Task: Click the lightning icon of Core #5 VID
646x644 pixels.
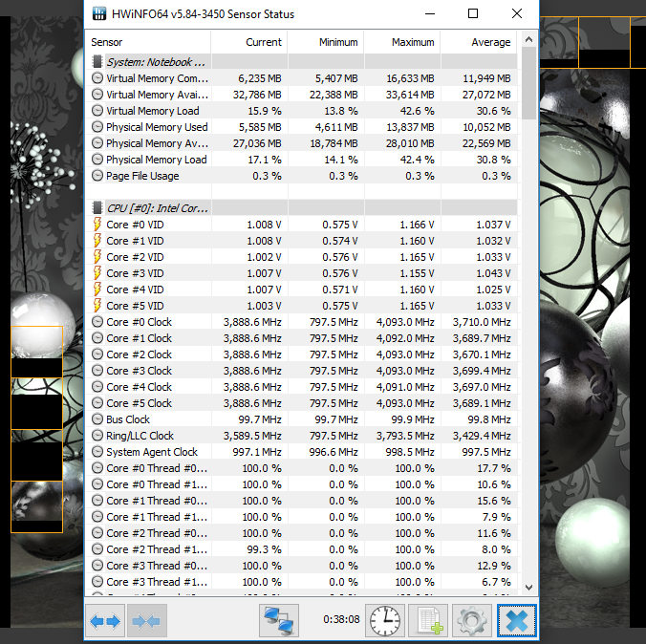Action: pos(97,306)
